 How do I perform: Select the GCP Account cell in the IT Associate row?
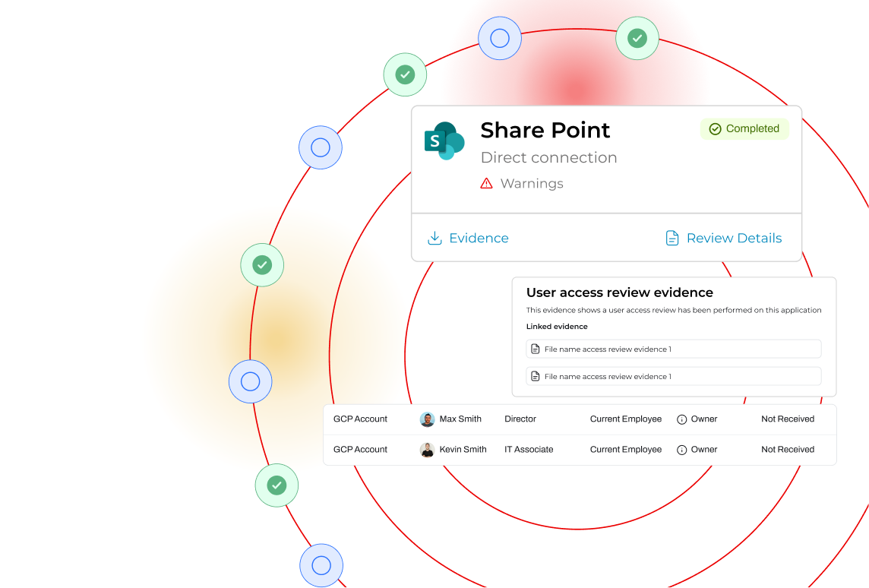pyautogui.click(x=360, y=450)
